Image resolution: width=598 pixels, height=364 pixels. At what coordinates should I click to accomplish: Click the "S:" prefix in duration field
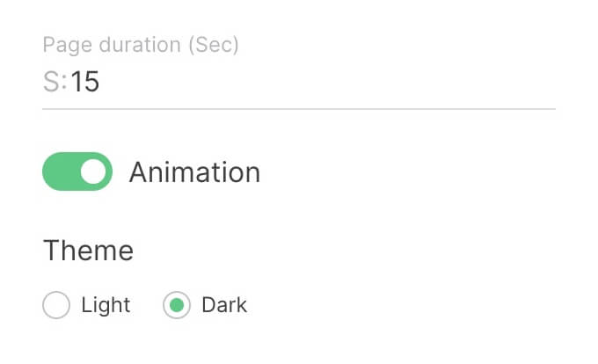click(x=55, y=83)
